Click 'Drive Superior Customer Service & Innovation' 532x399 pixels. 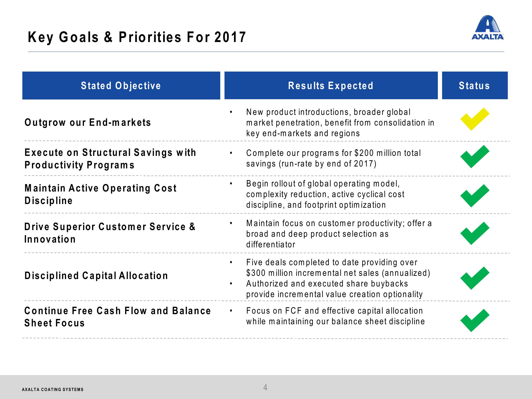pyautogui.click(x=110, y=233)
